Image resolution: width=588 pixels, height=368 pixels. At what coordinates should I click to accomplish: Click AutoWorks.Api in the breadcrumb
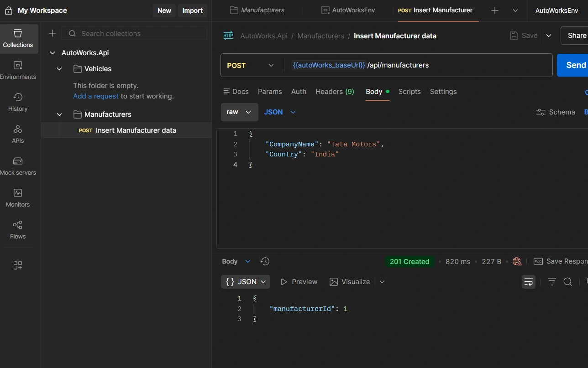264,36
